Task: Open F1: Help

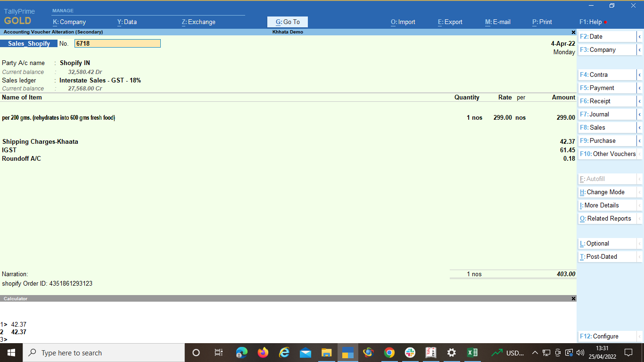Action: click(591, 22)
